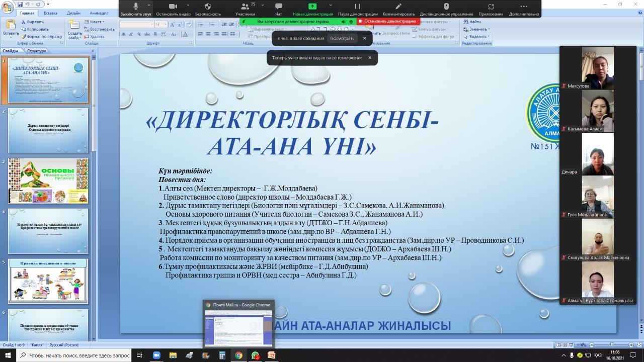Toggle bold text formatting in ribbon

(x=123, y=34)
